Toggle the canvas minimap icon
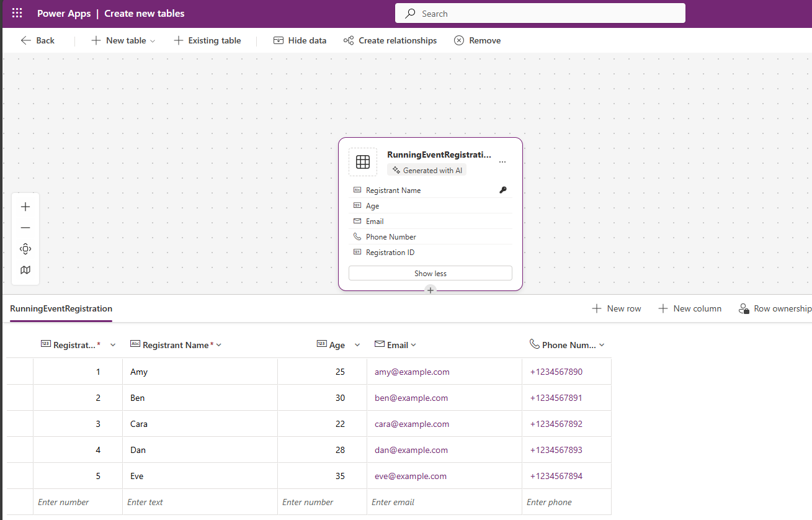This screenshot has height=520, width=812. [x=25, y=270]
